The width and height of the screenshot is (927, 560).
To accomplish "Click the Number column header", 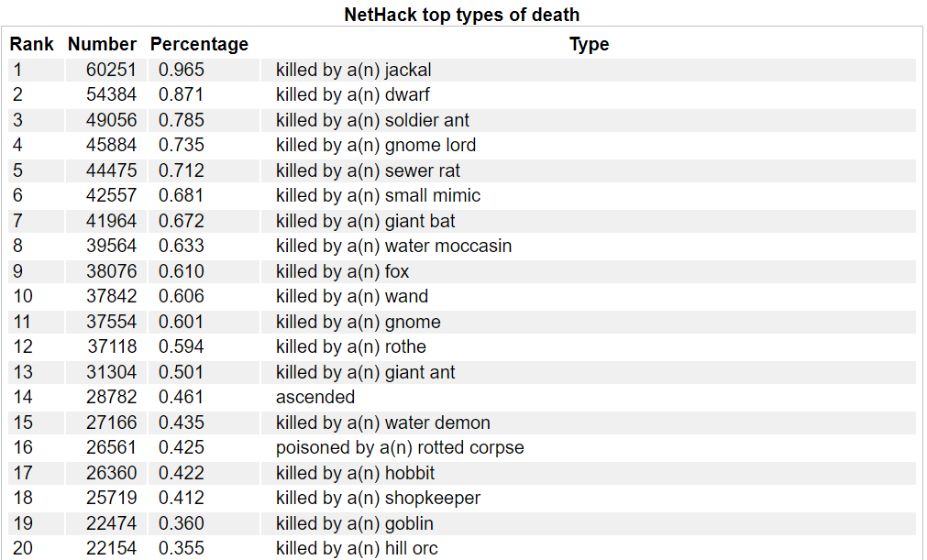I will click(102, 44).
